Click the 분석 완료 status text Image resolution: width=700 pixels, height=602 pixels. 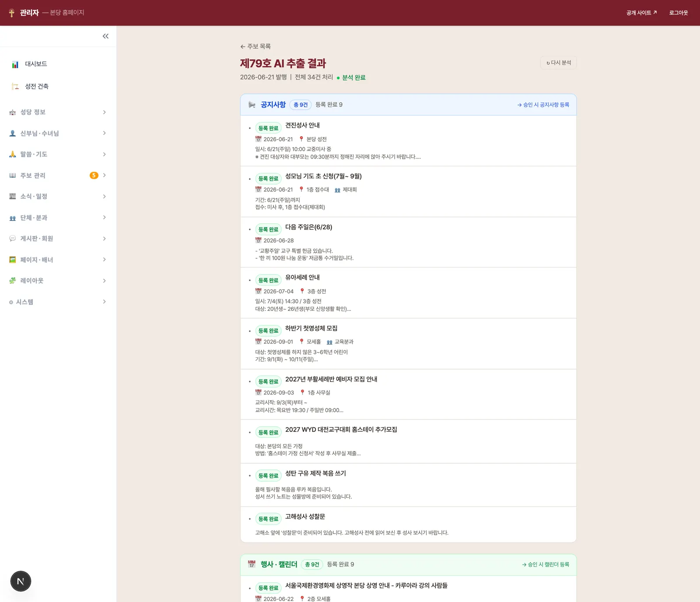click(x=353, y=77)
